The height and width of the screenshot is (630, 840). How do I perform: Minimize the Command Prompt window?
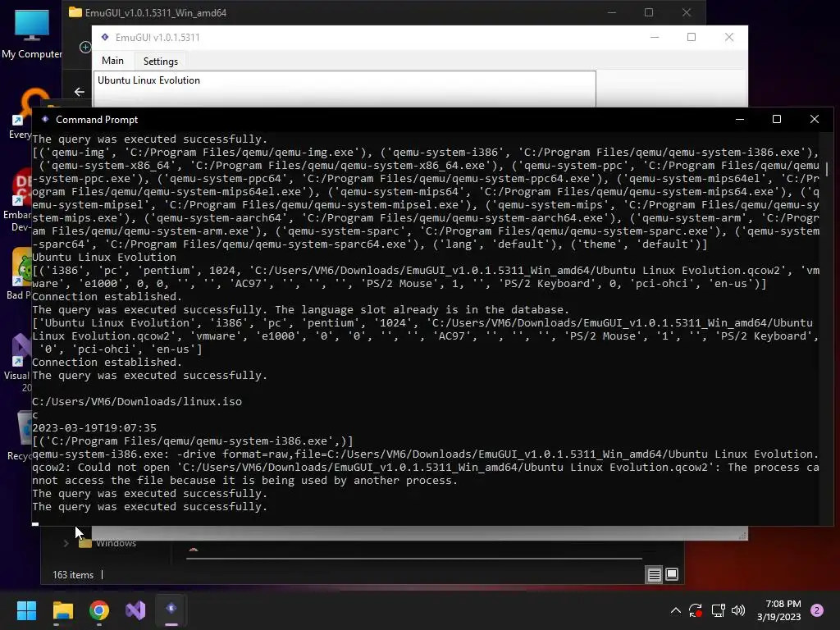tap(740, 119)
